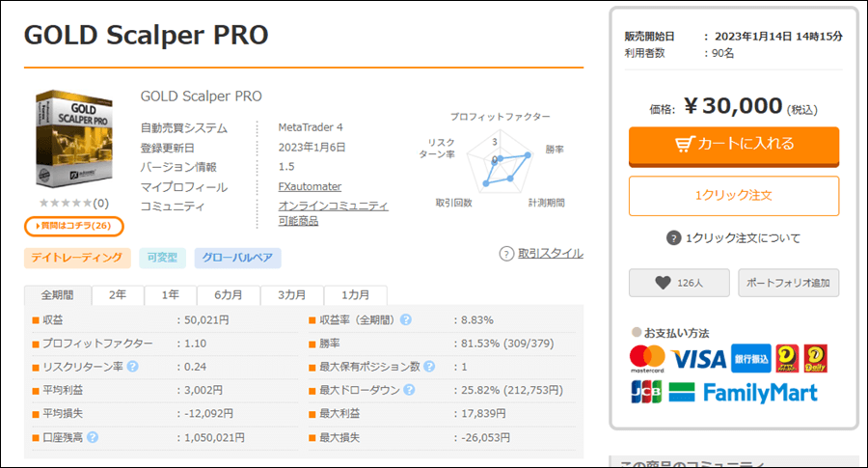The width and height of the screenshot is (868, 468).
Task: Click the 1クリック注文について text link
Action: [x=743, y=238]
